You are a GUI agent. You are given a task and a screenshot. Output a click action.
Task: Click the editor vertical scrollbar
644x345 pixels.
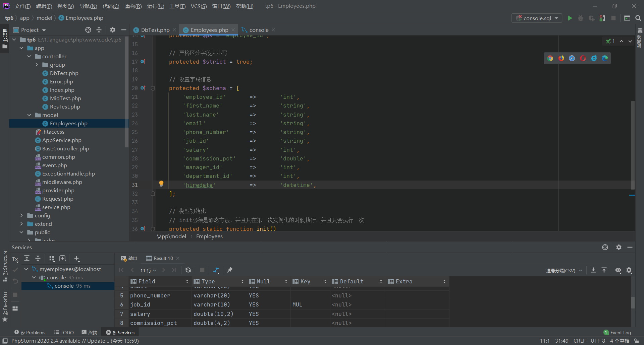click(633, 145)
